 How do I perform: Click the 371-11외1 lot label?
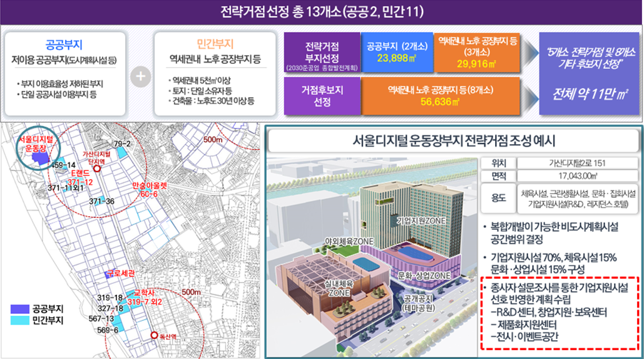[x=66, y=188]
